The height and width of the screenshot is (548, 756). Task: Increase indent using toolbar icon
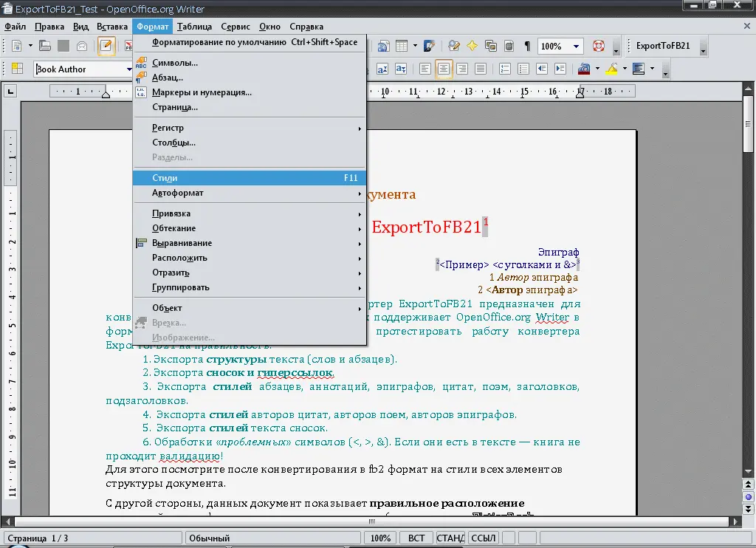pos(560,69)
